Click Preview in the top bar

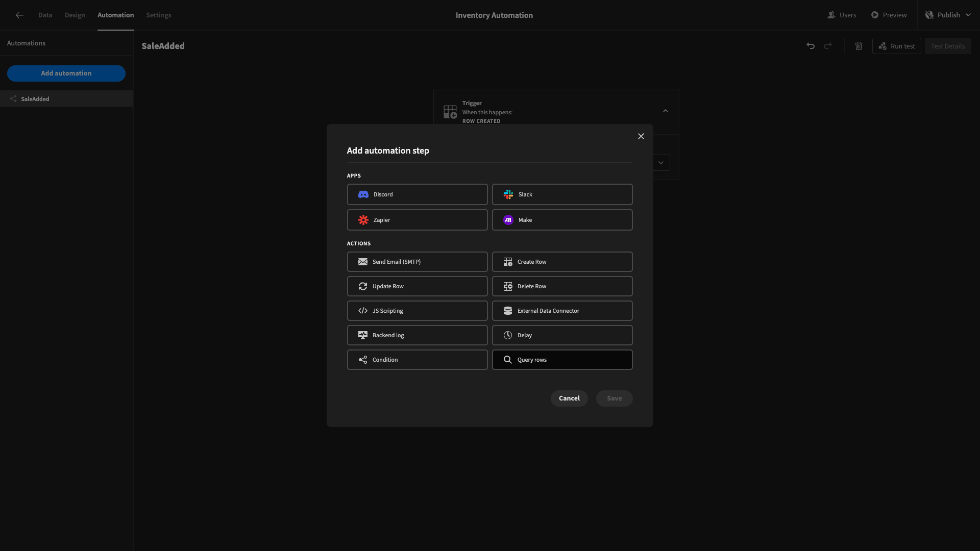point(889,15)
